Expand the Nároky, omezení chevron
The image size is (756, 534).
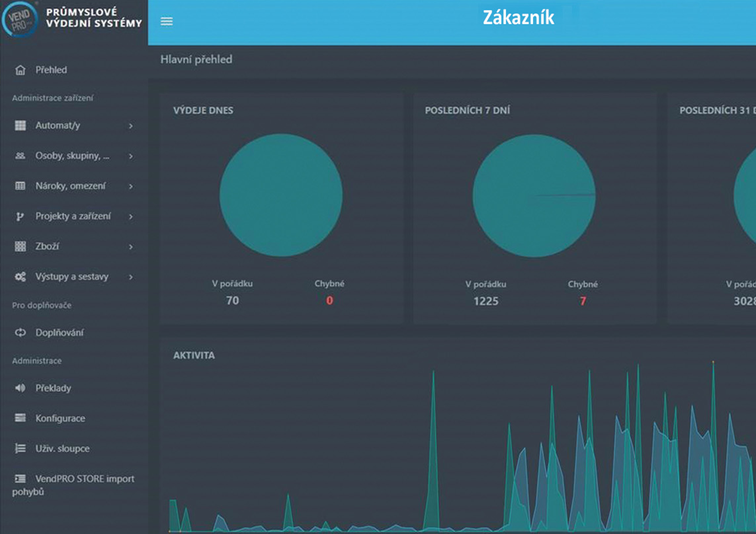tap(131, 186)
